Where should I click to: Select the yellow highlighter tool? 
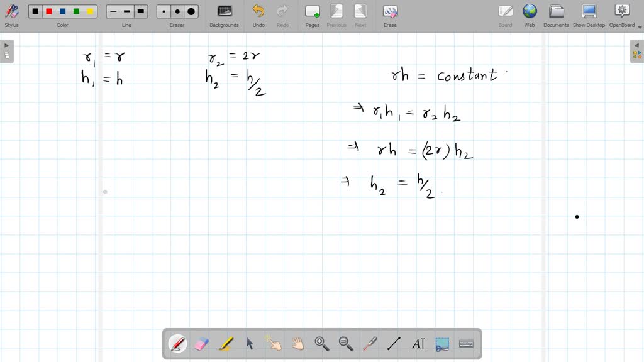tap(226, 344)
